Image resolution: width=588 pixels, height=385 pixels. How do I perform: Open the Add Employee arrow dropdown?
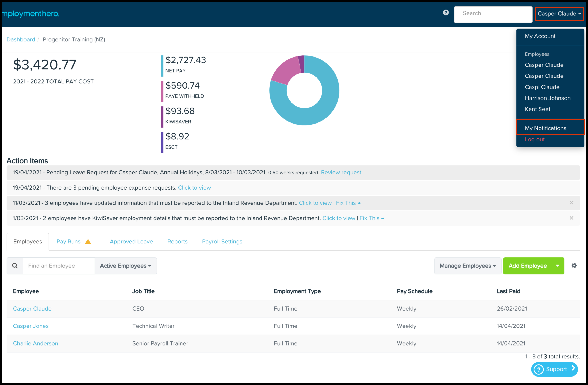pyautogui.click(x=557, y=266)
